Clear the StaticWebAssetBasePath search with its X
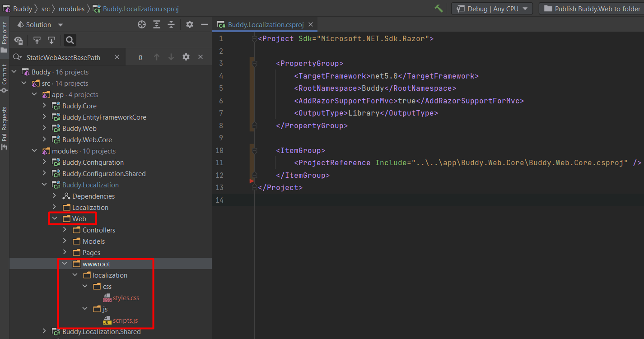644x339 pixels. coord(117,57)
